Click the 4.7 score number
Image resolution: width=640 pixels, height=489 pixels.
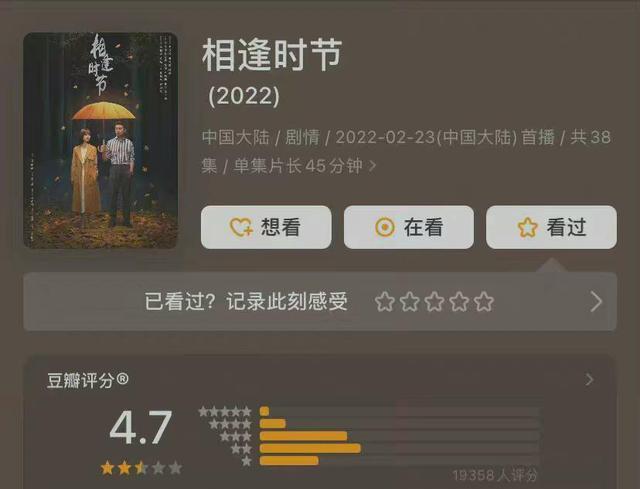tap(141, 428)
